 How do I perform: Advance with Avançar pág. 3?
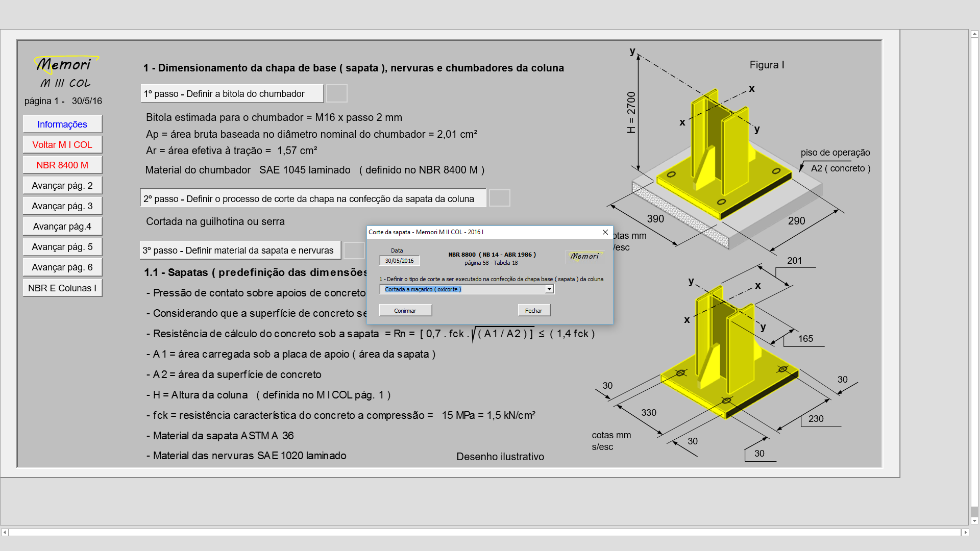[x=62, y=206]
